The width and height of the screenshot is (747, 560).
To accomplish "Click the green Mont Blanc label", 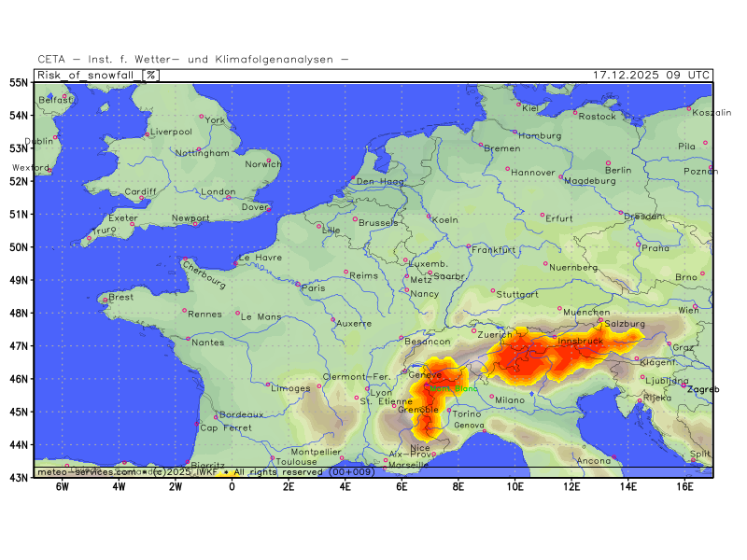I will tap(455, 388).
